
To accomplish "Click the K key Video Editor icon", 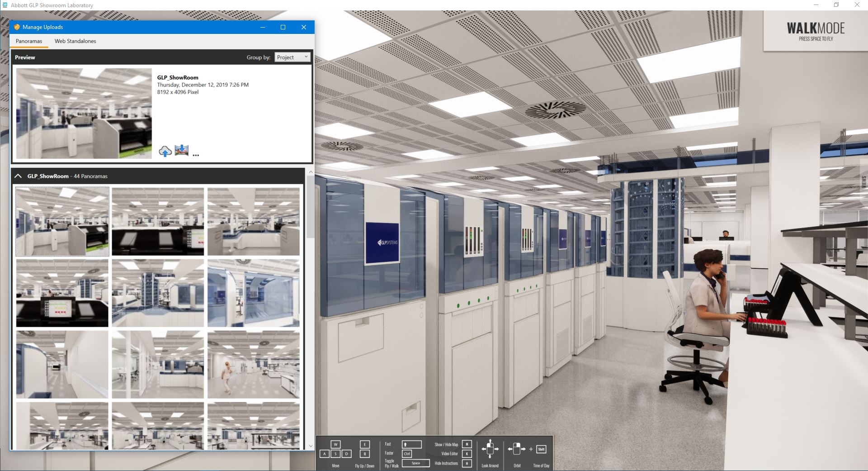I will coord(467,453).
